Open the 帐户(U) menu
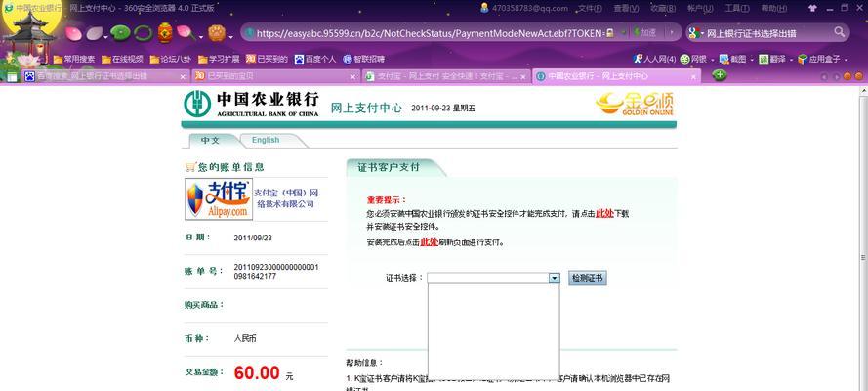 point(700,8)
